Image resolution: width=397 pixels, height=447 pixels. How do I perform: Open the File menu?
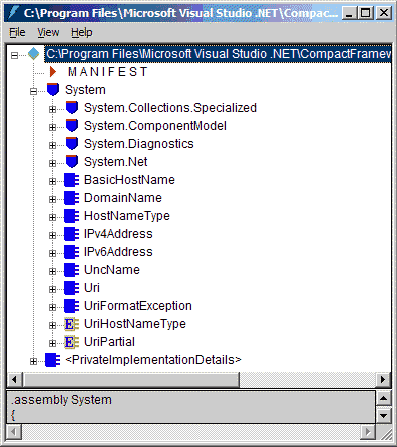[17, 32]
